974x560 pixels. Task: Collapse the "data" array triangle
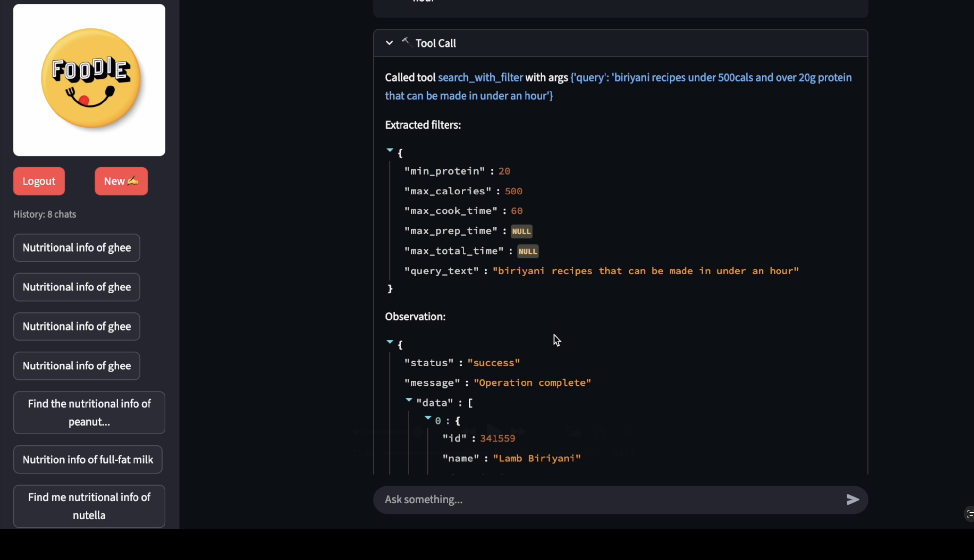click(409, 400)
